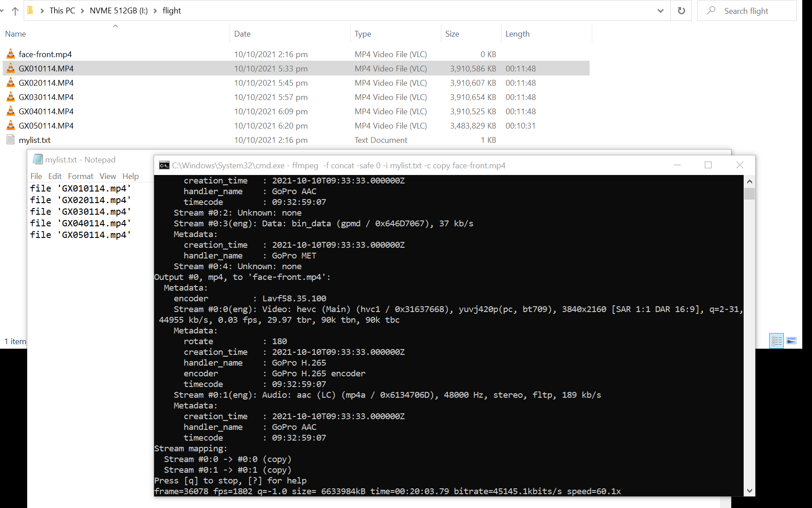
Task: Open Notepad Help menu
Action: tap(130, 176)
